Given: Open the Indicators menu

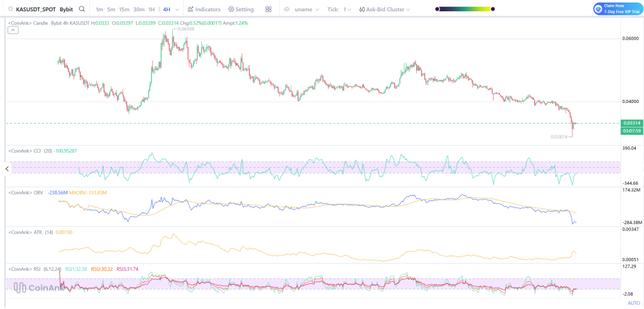Looking at the screenshot, I should (x=204, y=9).
